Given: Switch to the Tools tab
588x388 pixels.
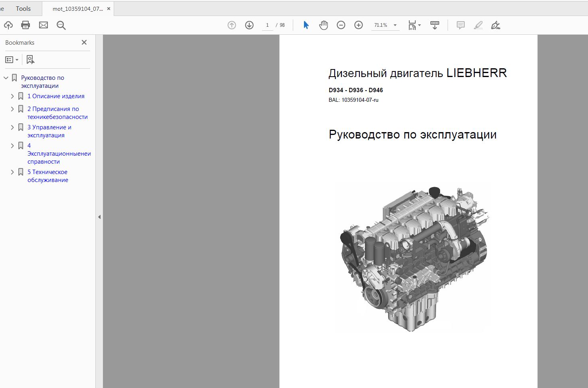Looking at the screenshot, I should coord(23,8).
